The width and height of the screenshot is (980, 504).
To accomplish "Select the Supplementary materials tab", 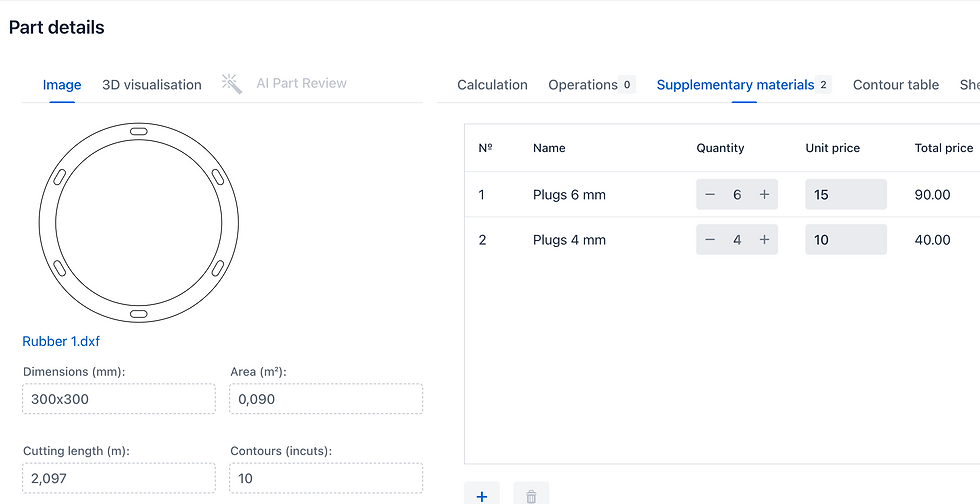I will (x=735, y=85).
